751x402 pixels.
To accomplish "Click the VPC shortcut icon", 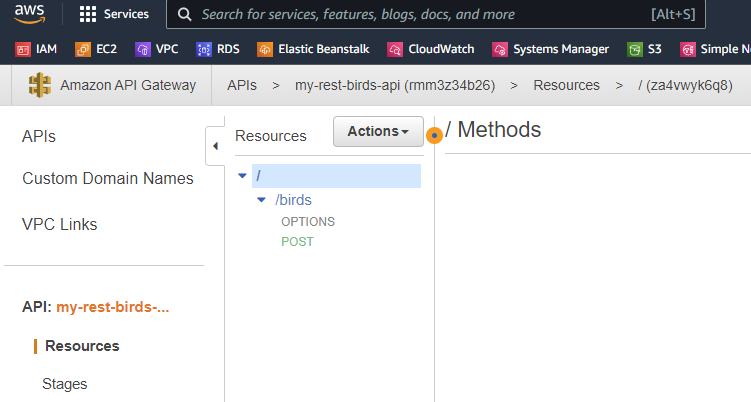I will tap(143, 49).
